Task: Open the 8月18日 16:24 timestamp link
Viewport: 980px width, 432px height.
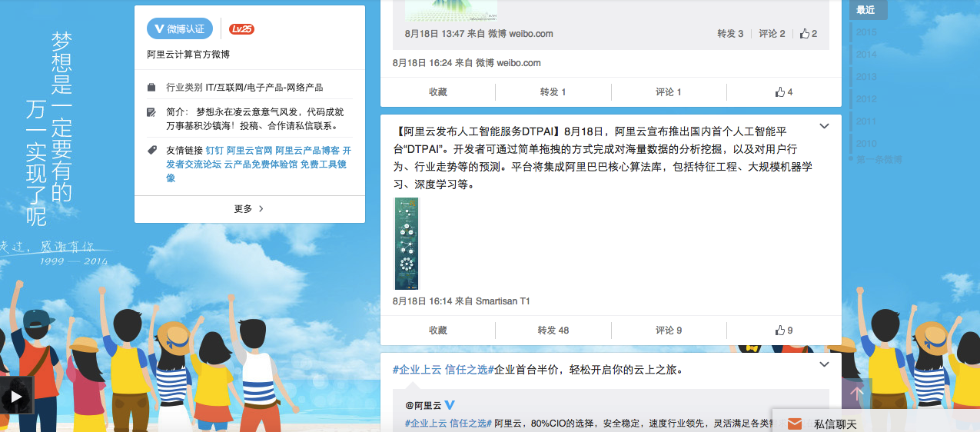Action: (422, 63)
